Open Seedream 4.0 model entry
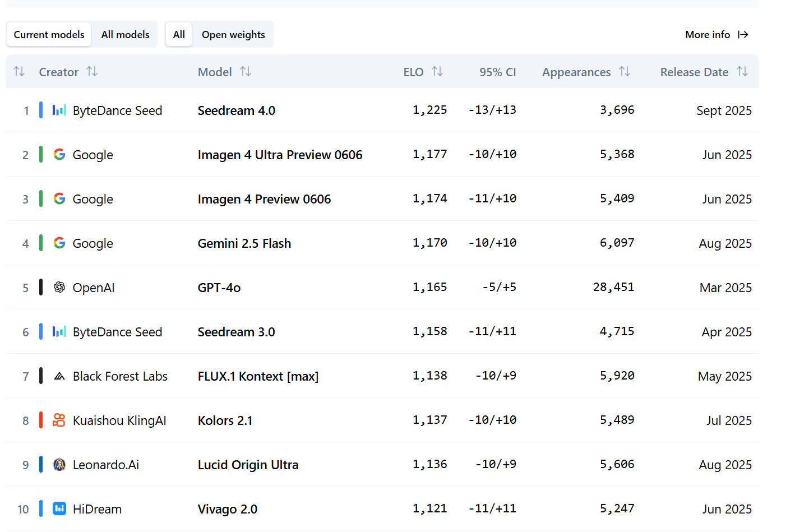Image resolution: width=795 pixels, height=532 pixels. click(237, 110)
